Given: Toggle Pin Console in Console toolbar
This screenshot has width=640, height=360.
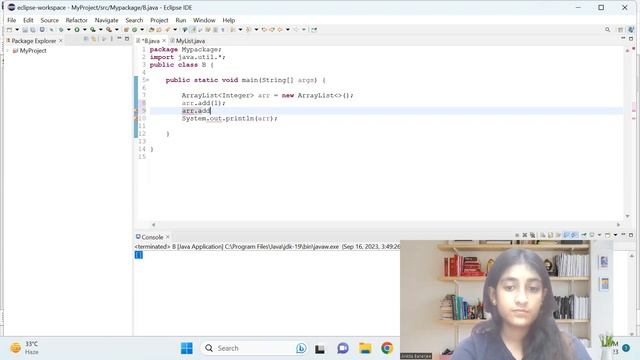Looking at the screenshot, I should (584, 235).
